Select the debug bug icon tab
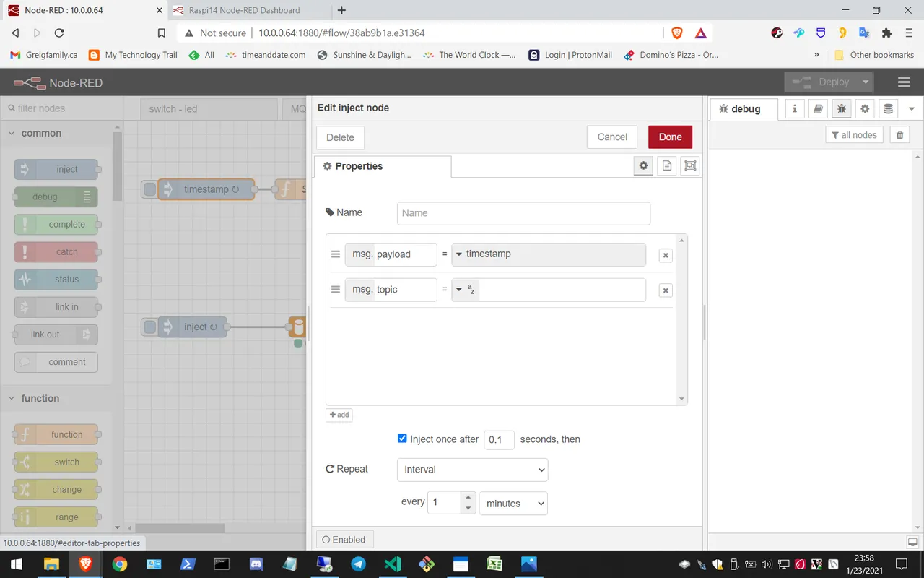This screenshot has height=578, width=924. [842, 108]
